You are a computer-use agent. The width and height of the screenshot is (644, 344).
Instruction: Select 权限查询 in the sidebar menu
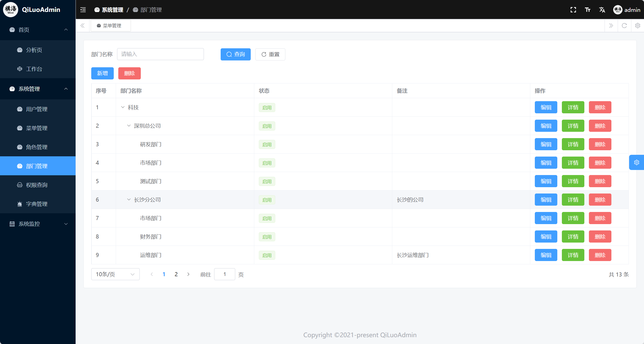[37, 185]
